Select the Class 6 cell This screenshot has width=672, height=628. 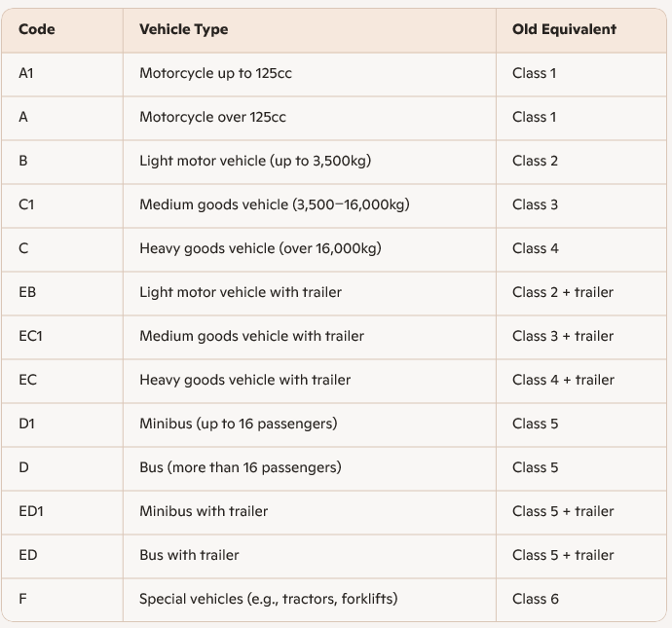pos(581,600)
